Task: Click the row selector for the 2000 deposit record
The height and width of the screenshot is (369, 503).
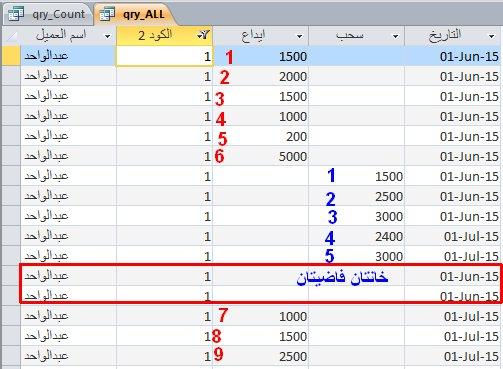Action: [11, 76]
